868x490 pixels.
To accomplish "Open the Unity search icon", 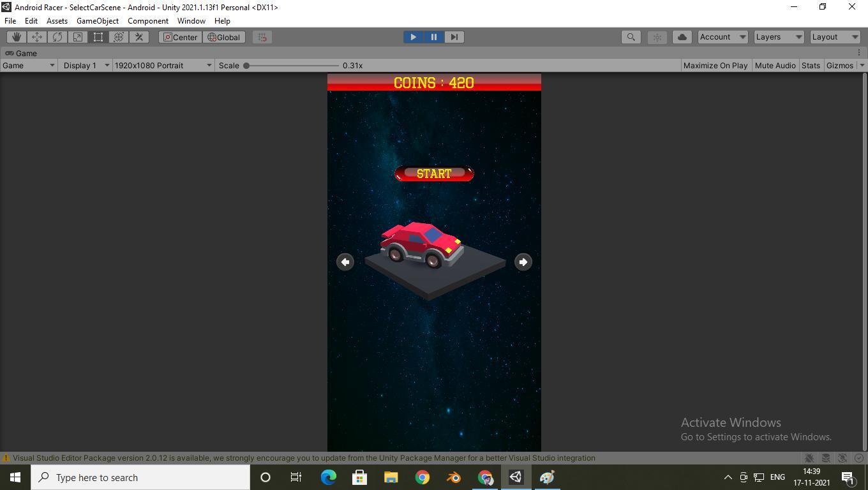I will click(631, 37).
